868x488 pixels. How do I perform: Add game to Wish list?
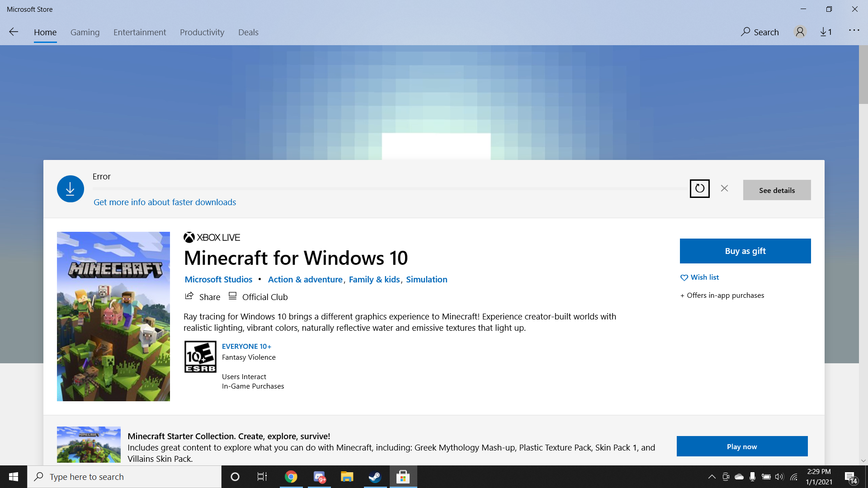coord(700,277)
